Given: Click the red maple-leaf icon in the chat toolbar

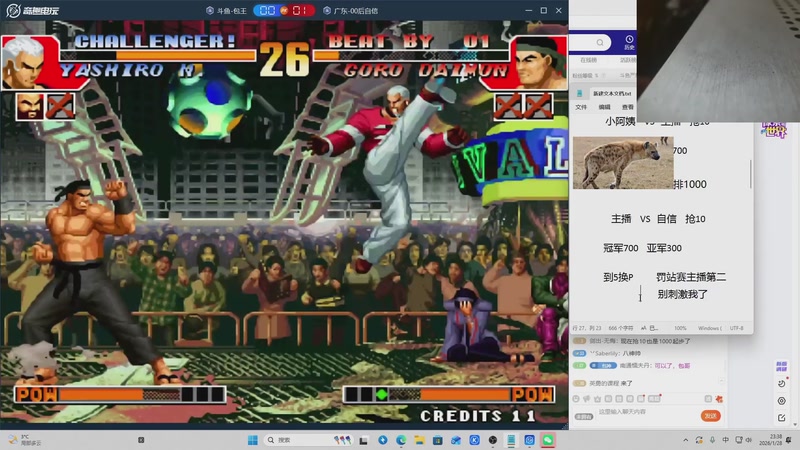Looking at the screenshot, I should (x=719, y=399).
